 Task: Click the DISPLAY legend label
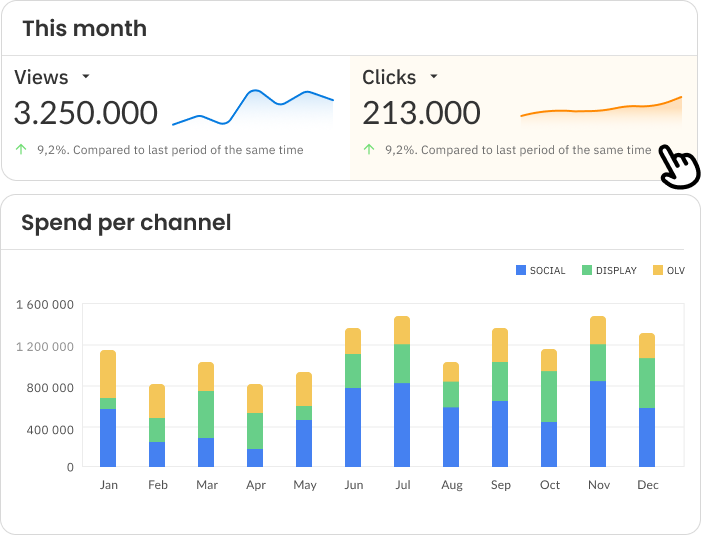pyautogui.click(x=616, y=271)
